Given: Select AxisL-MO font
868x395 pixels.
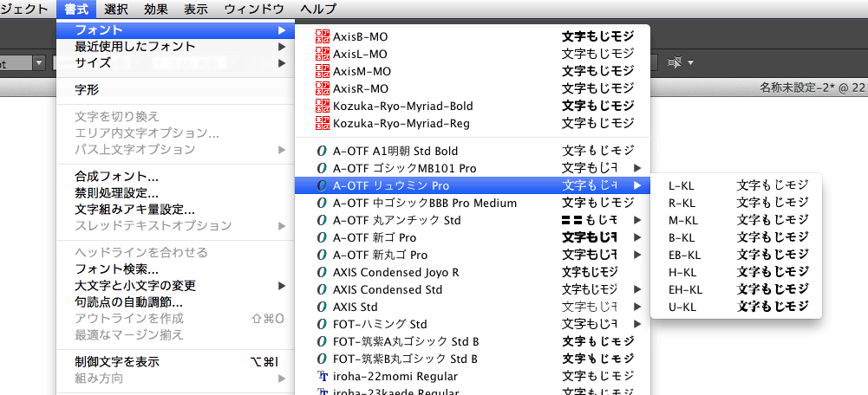Looking at the screenshot, I should (473, 55).
